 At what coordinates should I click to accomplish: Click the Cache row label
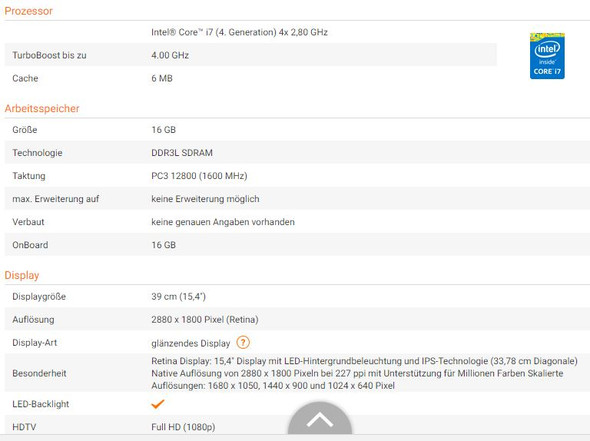click(25, 78)
